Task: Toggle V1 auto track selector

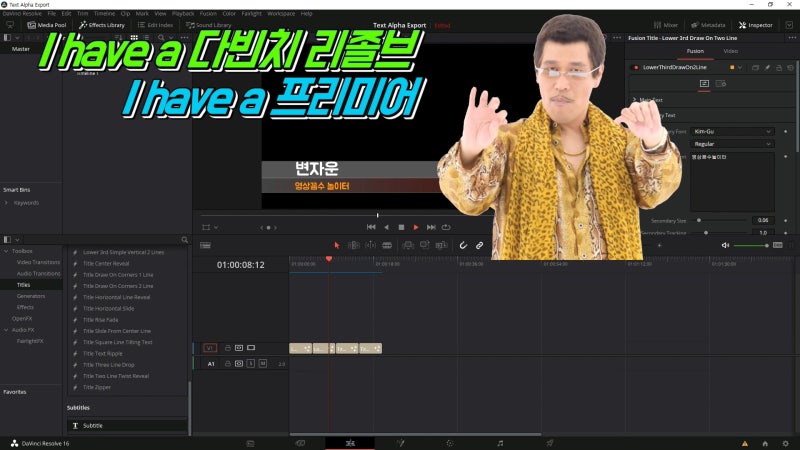Action: 239,348
